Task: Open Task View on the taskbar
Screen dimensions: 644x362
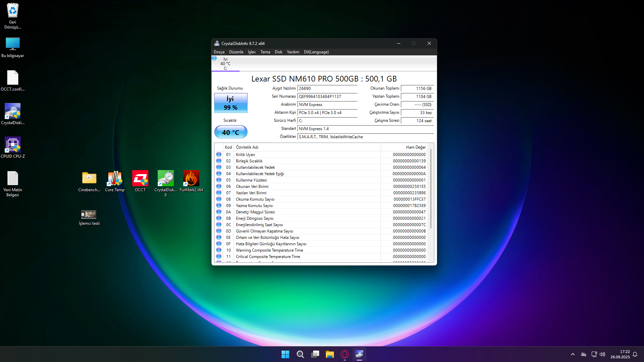Action: [x=315, y=354]
